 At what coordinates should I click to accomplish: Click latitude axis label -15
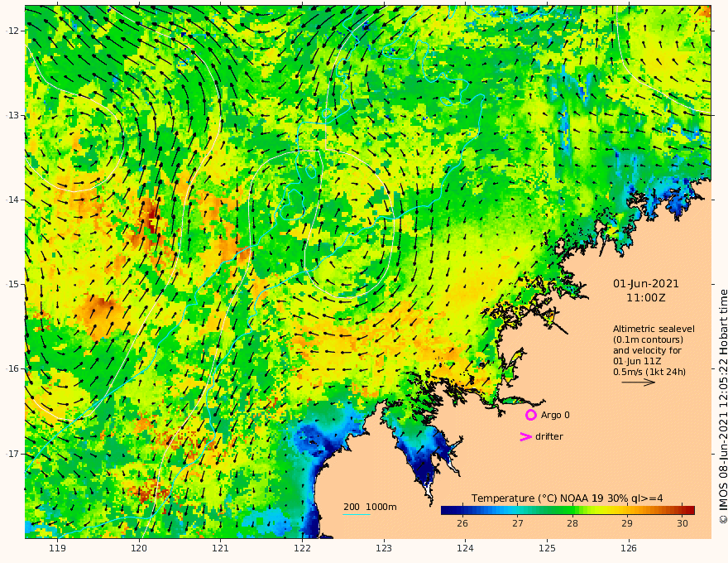pyautogui.click(x=12, y=284)
